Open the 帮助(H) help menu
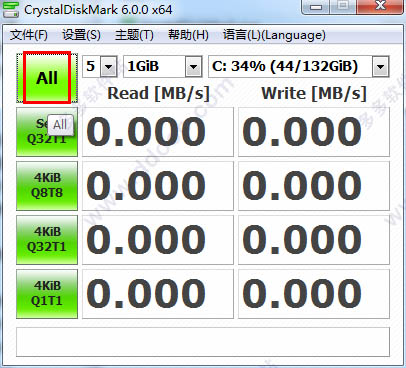The height and width of the screenshot is (368, 406). [x=188, y=35]
